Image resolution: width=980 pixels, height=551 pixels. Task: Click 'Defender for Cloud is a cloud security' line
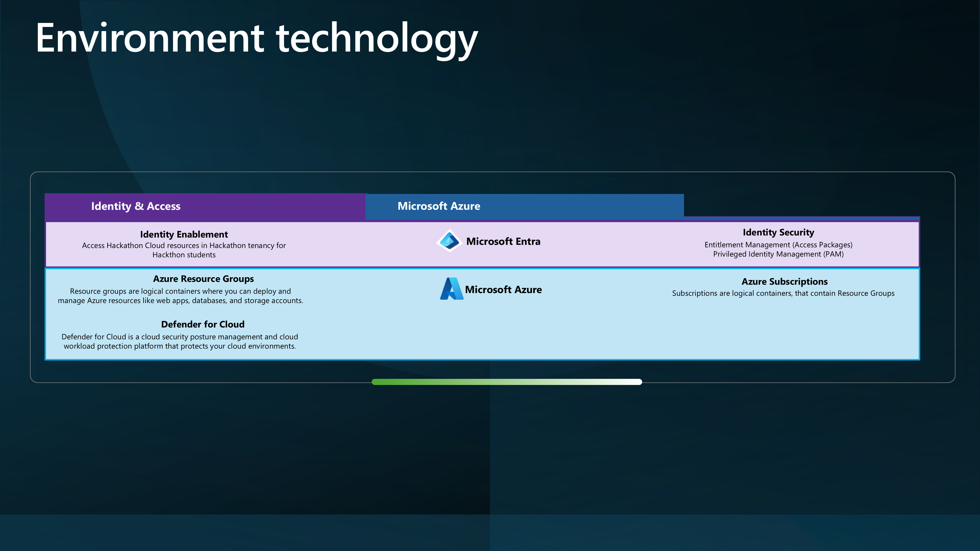[180, 337]
